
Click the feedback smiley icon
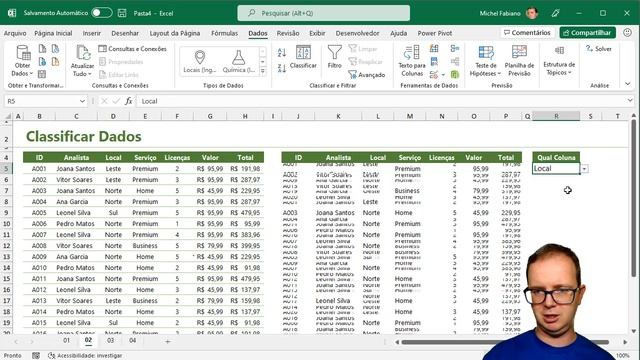click(x=627, y=33)
